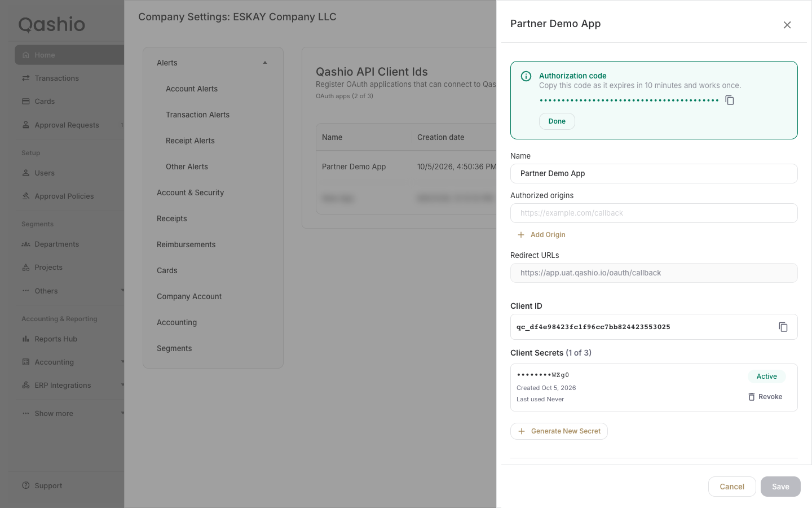The height and width of the screenshot is (508, 812).
Task: Expand Show more in the sidebar
Action: (x=122, y=413)
